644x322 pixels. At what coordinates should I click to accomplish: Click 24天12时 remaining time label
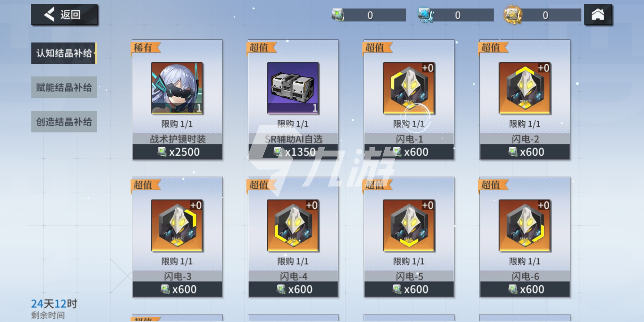point(54,304)
